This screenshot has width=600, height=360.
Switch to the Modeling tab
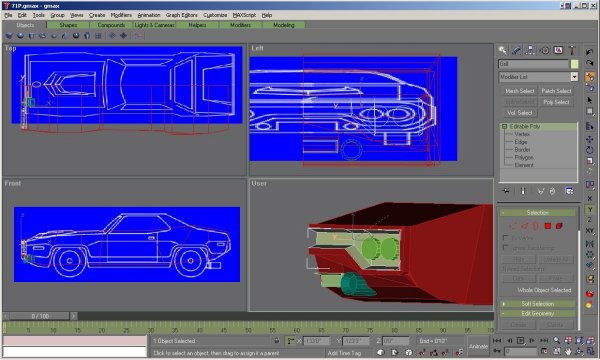point(284,25)
